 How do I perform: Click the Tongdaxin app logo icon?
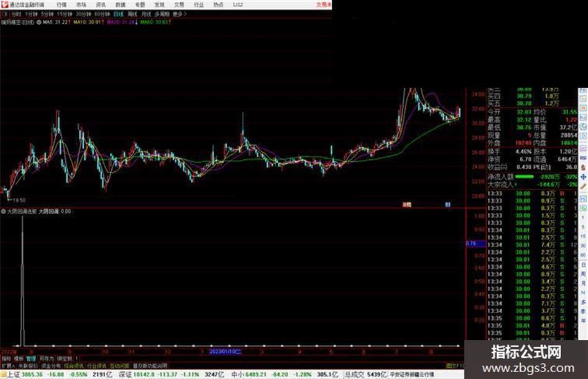[x=4, y=4]
